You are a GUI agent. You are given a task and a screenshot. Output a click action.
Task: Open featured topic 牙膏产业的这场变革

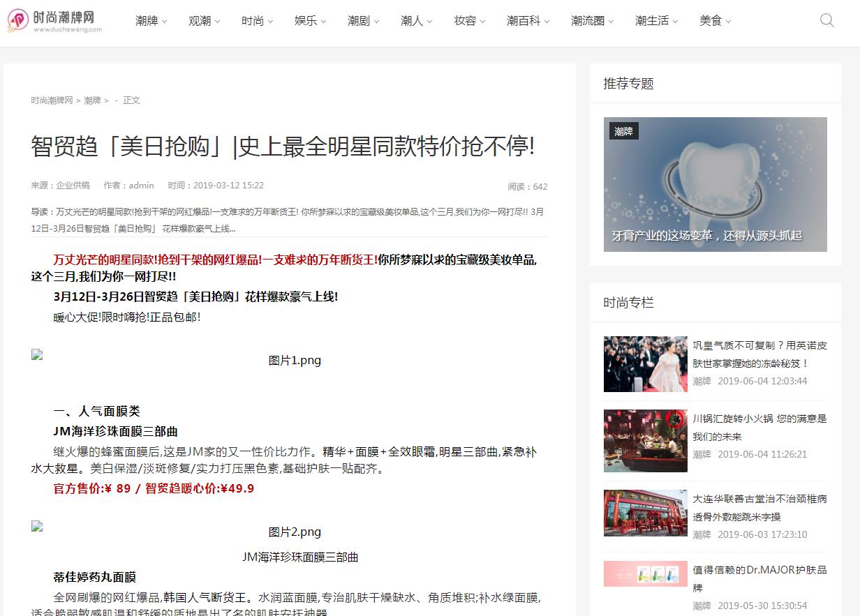tap(706, 236)
